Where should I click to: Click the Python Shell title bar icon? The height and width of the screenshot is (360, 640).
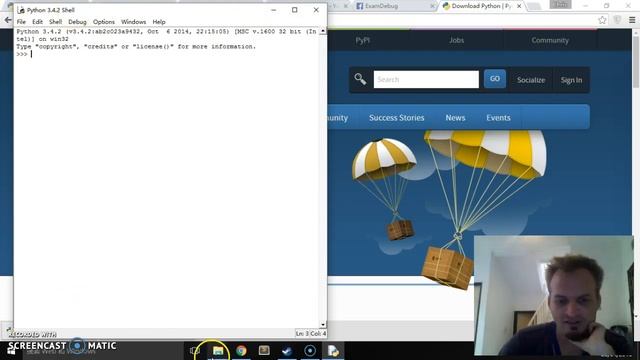coord(21,10)
